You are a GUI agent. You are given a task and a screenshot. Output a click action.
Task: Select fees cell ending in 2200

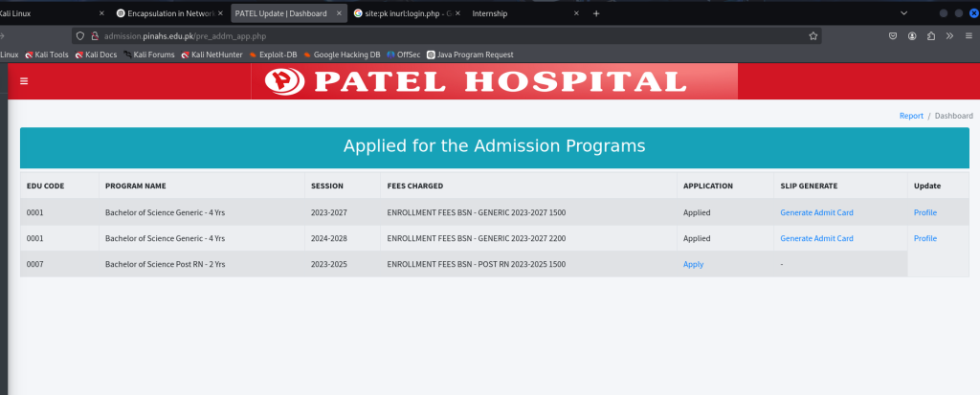(x=528, y=238)
